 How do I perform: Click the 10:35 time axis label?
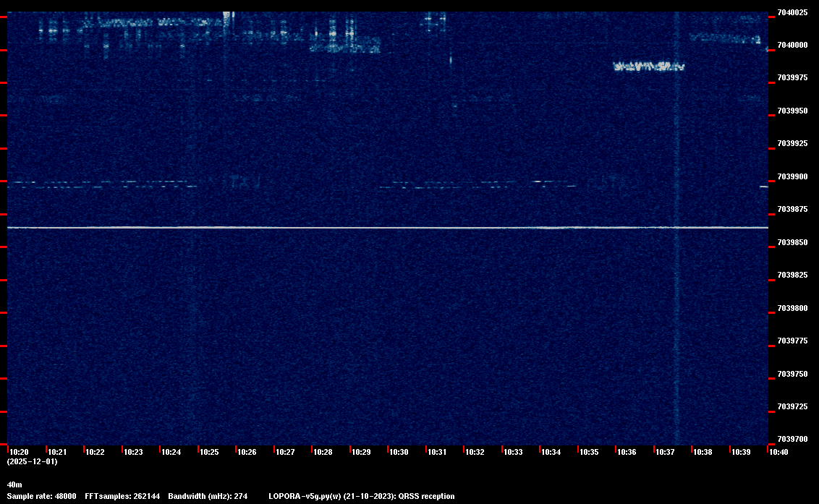[x=589, y=452]
